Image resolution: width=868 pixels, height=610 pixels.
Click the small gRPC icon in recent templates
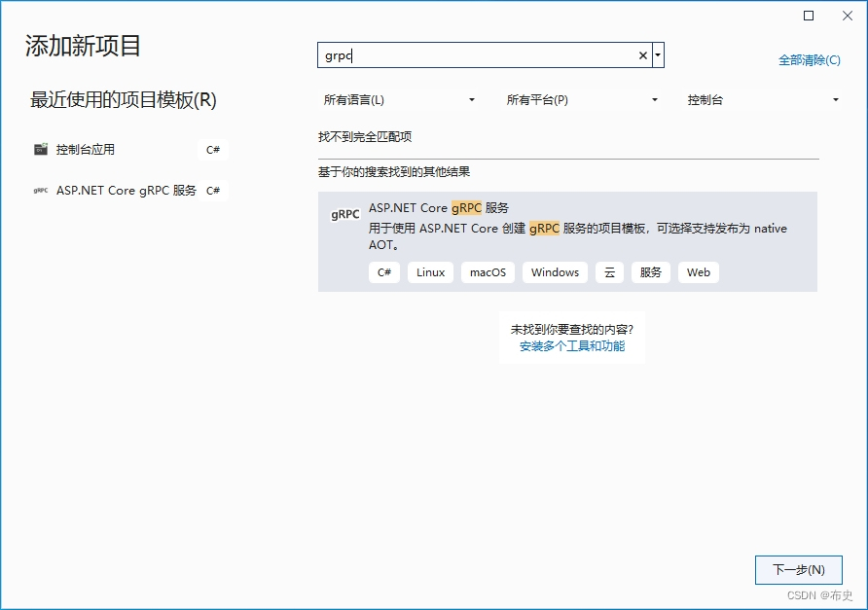point(41,191)
